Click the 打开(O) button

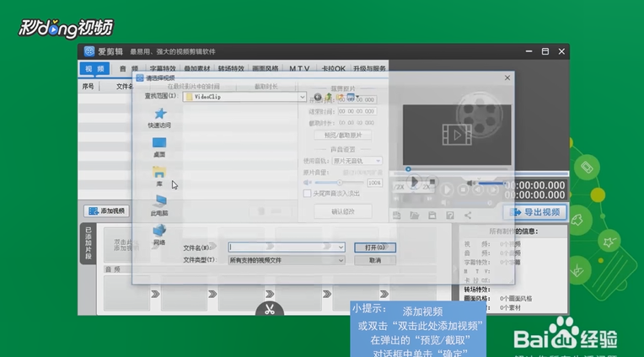(375, 248)
